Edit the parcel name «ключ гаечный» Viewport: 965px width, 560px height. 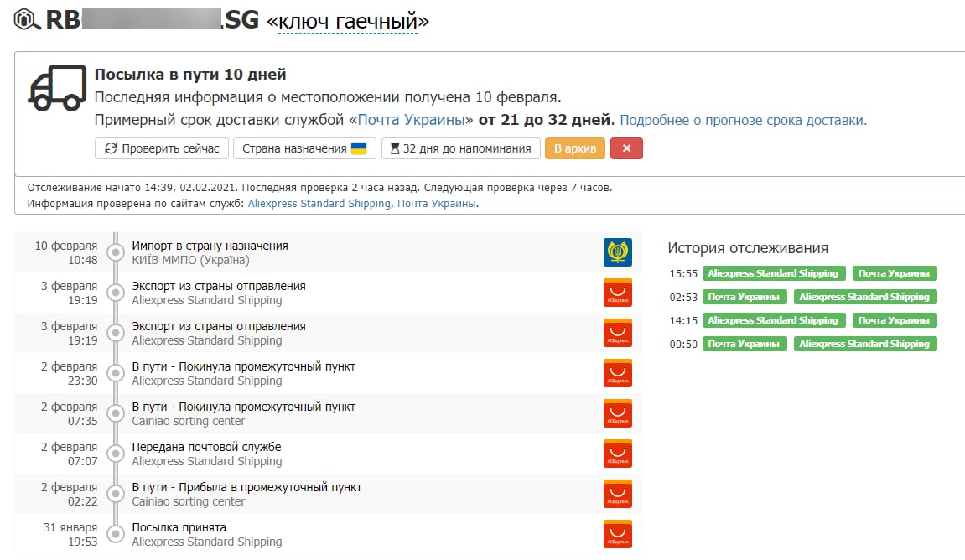tap(348, 21)
